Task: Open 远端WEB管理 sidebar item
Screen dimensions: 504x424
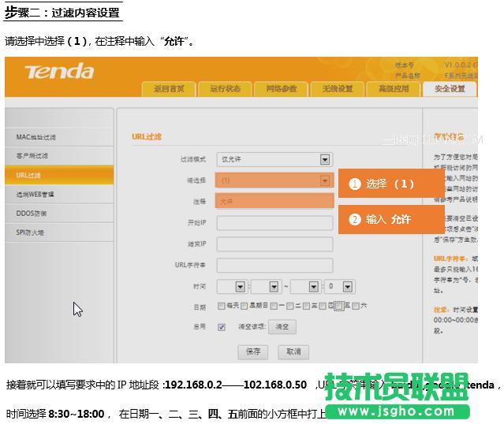Action: [35, 194]
